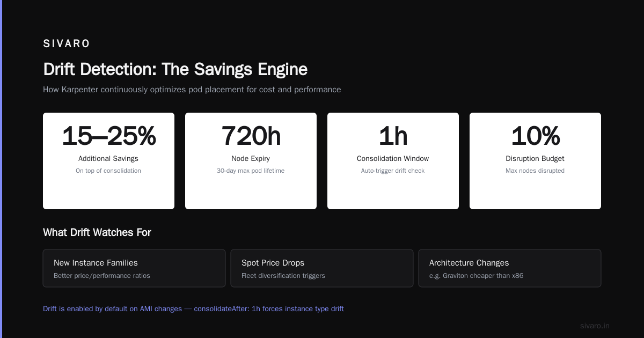This screenshot has width=644, height=338.
Task: Select the 720h Node Expiry card
Action: tap(251, 161)
